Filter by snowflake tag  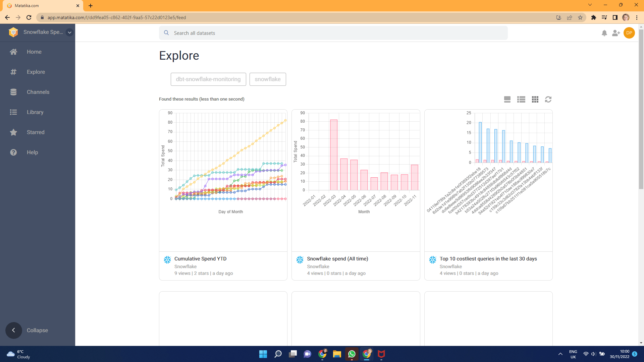click(x=267, y=79)
